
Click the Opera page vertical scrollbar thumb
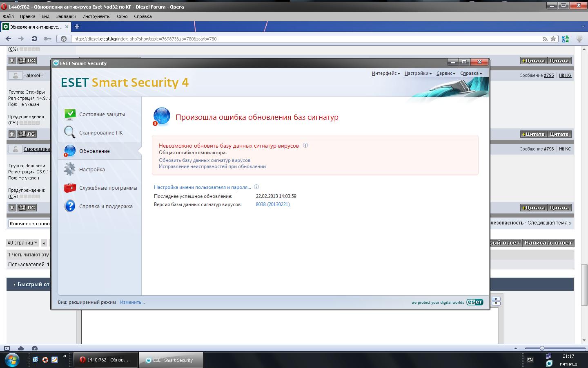click(584, 285)
